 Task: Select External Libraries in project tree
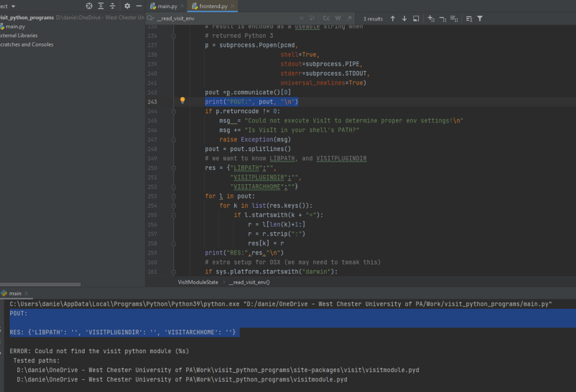(19, 35)
